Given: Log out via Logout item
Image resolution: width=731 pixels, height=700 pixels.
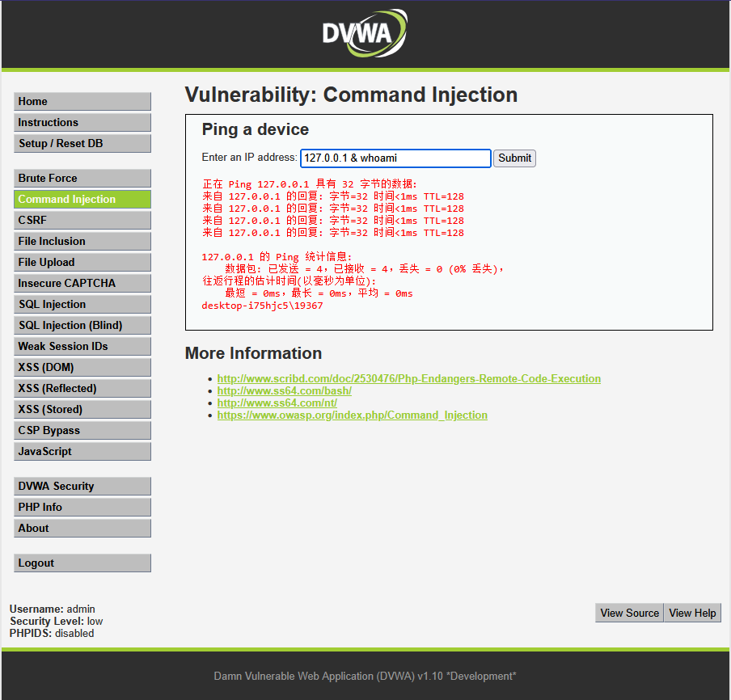Looking at the screenshot, I should (82, 563).
